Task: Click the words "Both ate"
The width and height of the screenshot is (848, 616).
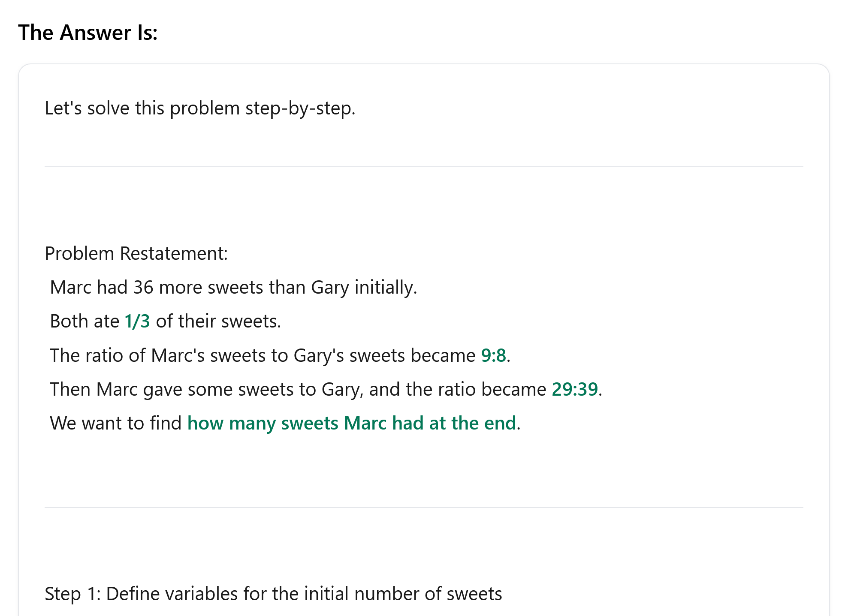Action: click(84, 321)
